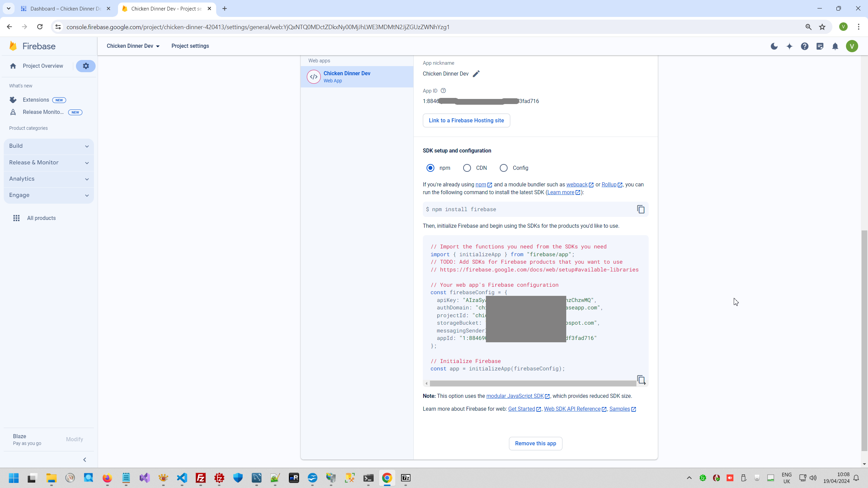Select the CDN radio option
Viewport: 868px width, 488px height.
467,168
